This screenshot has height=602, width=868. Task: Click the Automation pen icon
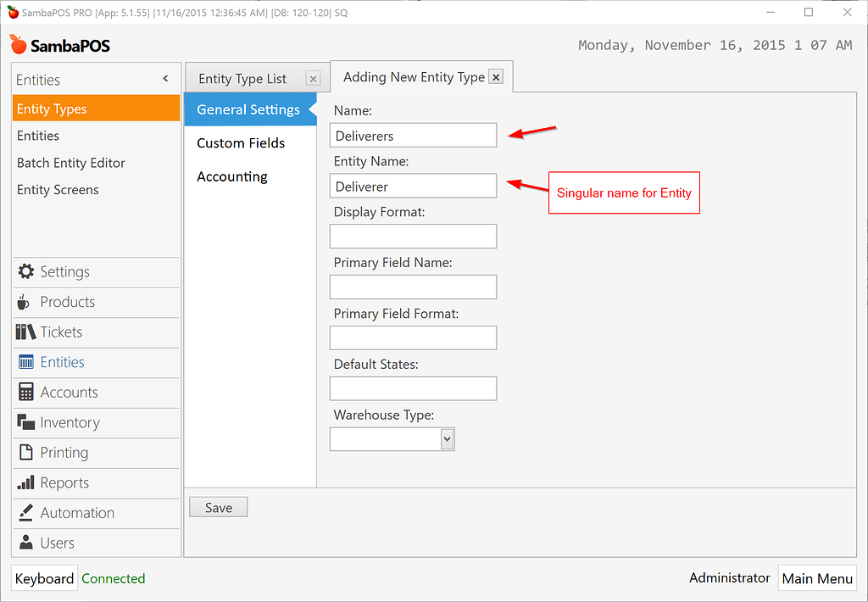point(25,512)
